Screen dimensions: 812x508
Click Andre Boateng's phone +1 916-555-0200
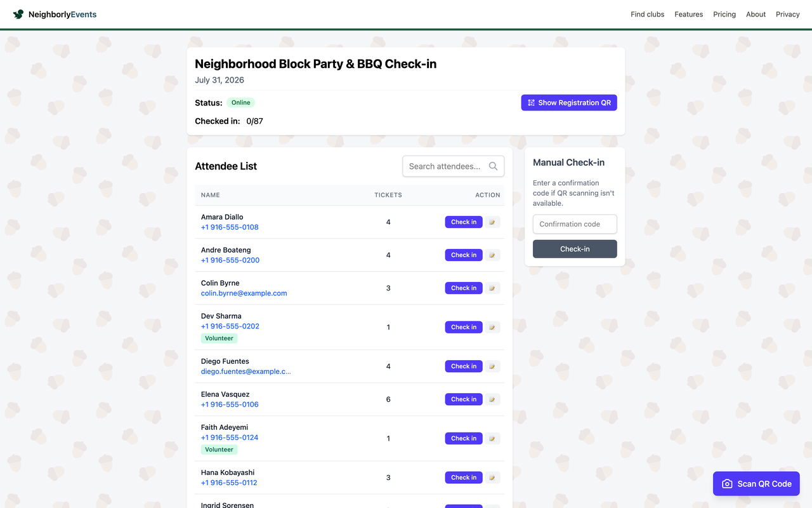click(230, 260)
